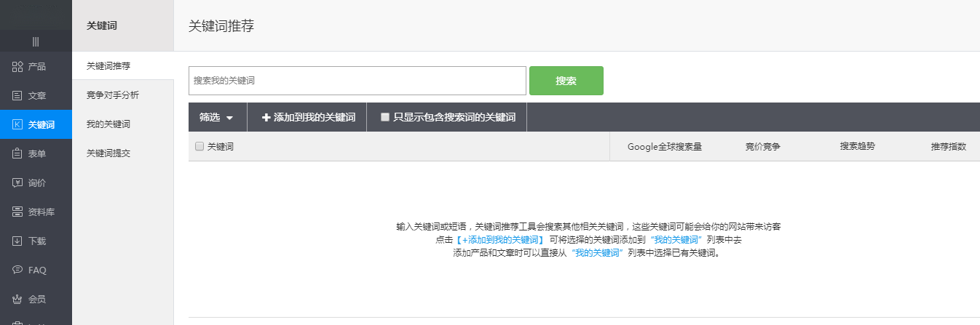Select the 关键词 (Keywords) K icon
Image resolution: width=980 pixels, height=325 pixels.
point(18,125)
